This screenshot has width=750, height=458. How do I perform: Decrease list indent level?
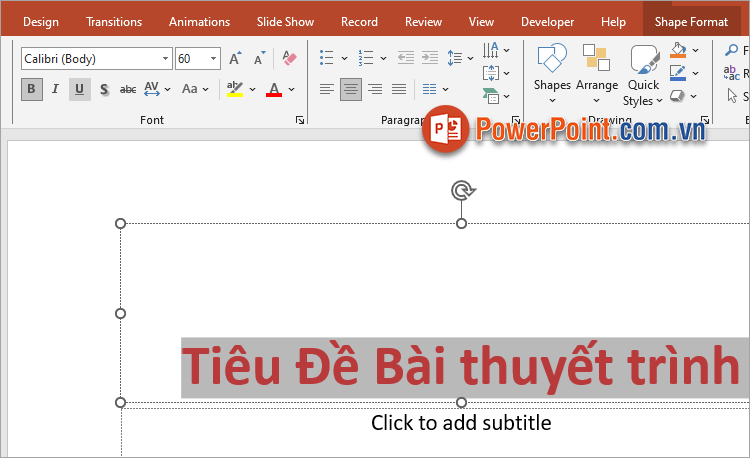[x=406, y=58]
